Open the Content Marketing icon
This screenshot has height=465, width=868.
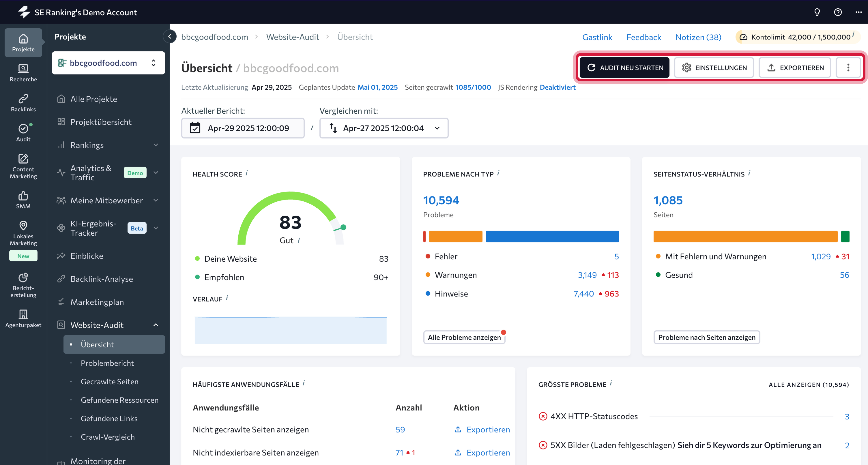click(23, 166)
